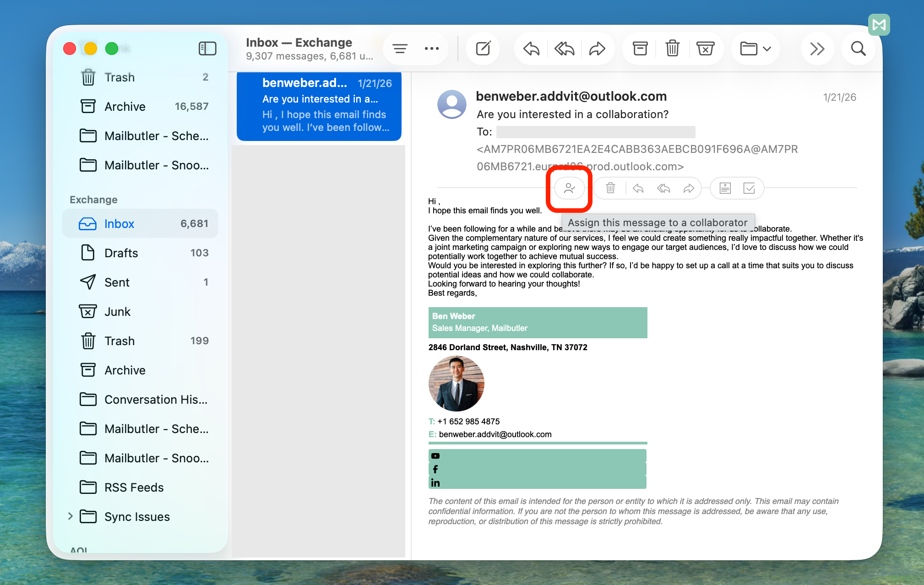Click the address '2846 Dorland Street, Nashville, TN 37072'
924x585 pixels.
(508, 347)
